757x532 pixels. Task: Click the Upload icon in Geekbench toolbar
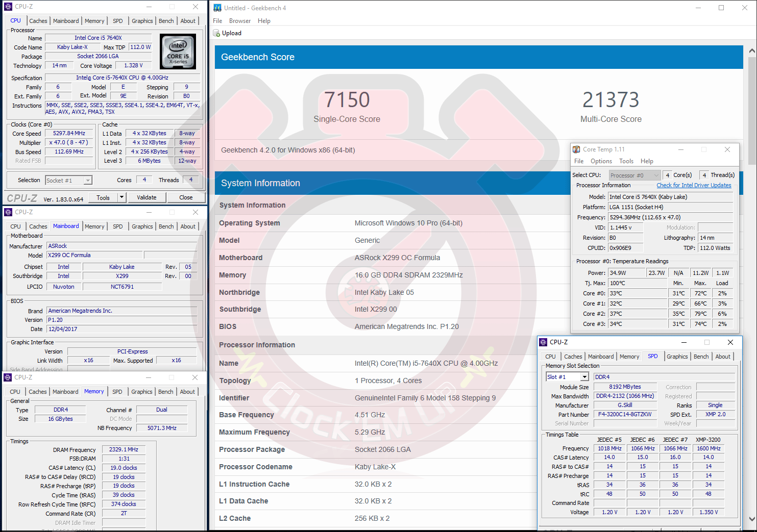point(216,33)
